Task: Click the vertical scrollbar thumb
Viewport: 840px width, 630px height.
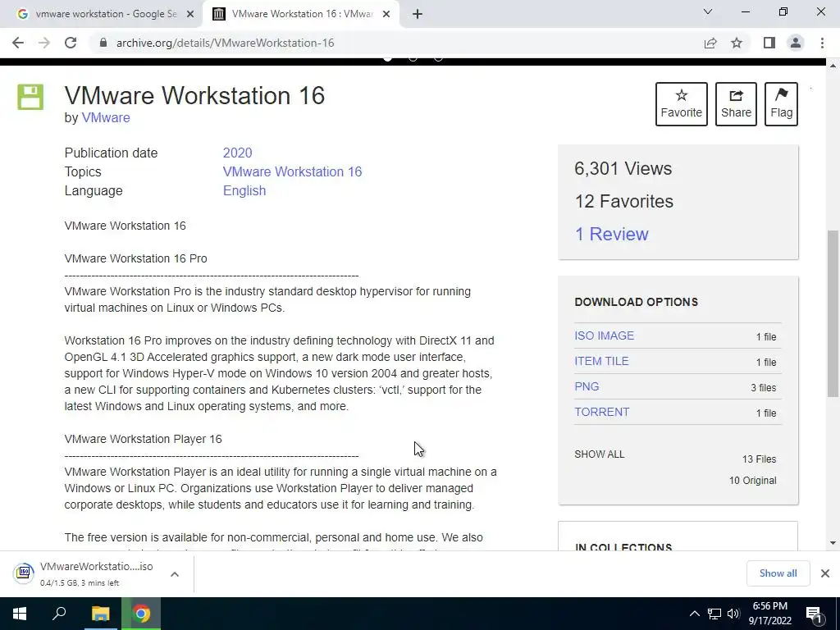Action: tap(833, 313)
